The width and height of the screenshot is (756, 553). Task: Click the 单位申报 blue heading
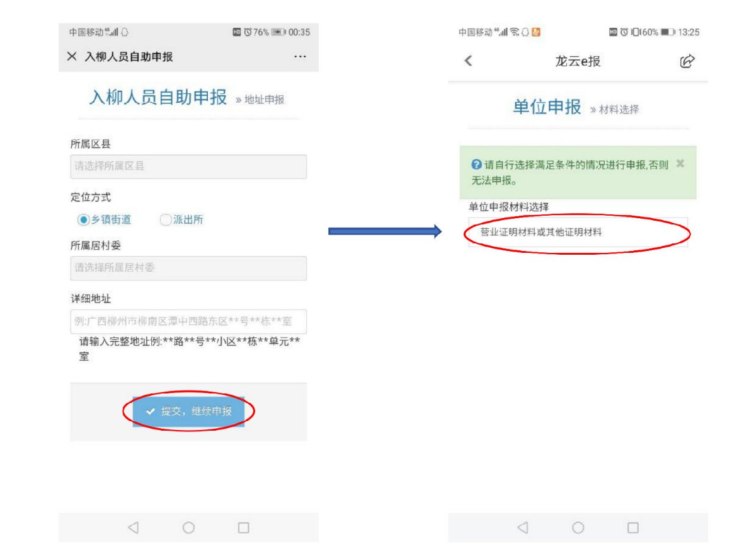point(547,107)
